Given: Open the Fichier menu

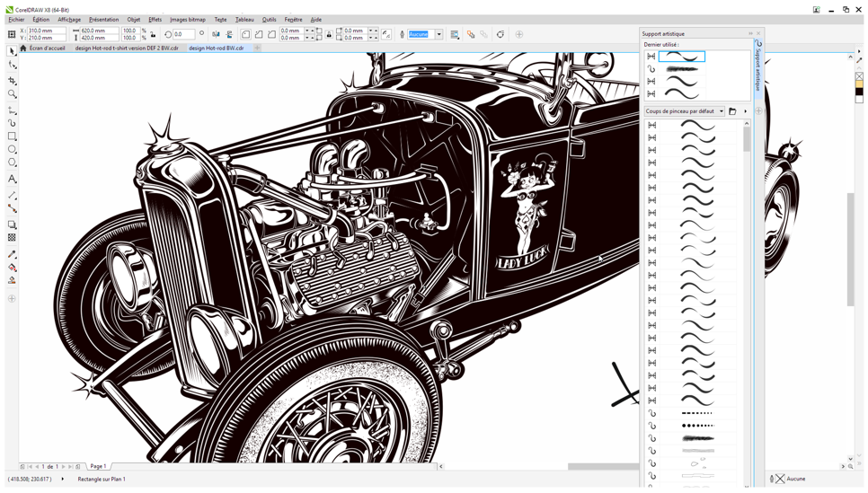Looking at the screenshot, I should tap(16, 20).
